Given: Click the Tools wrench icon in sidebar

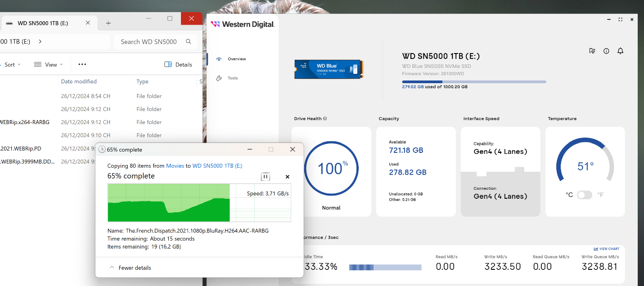Looking at the screenshot, I should (x=219, y=78).
